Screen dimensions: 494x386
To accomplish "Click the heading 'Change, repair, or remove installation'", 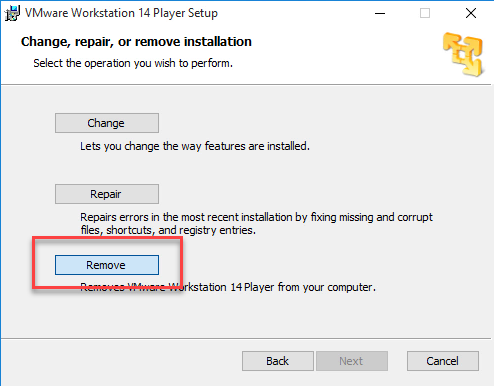I will click(x=136, y=42).
